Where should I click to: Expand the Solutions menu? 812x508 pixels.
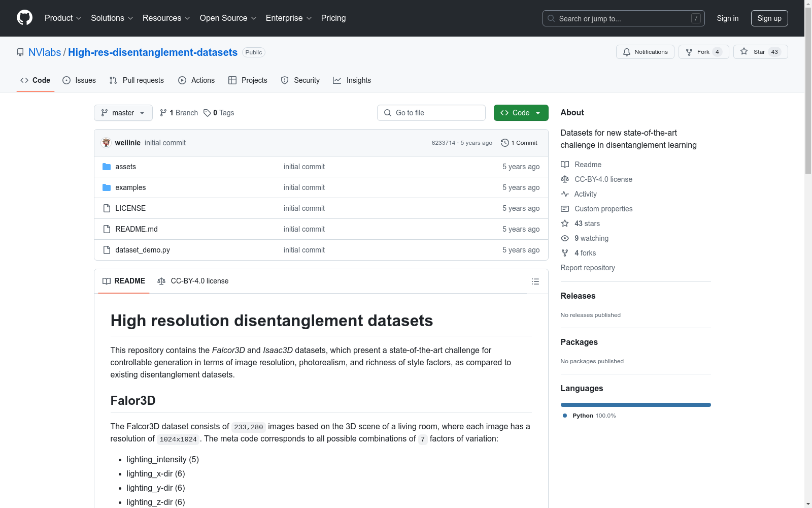[112, 18]
